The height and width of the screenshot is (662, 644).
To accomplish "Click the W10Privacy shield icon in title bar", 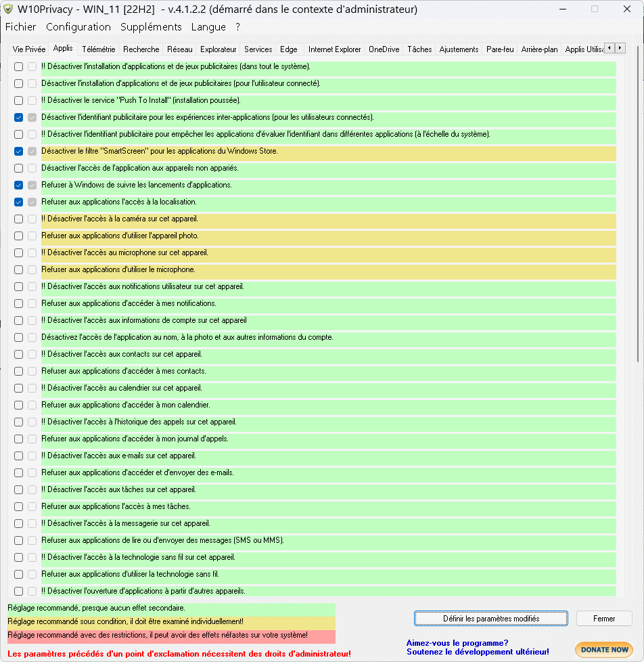I will pos(8,9).
